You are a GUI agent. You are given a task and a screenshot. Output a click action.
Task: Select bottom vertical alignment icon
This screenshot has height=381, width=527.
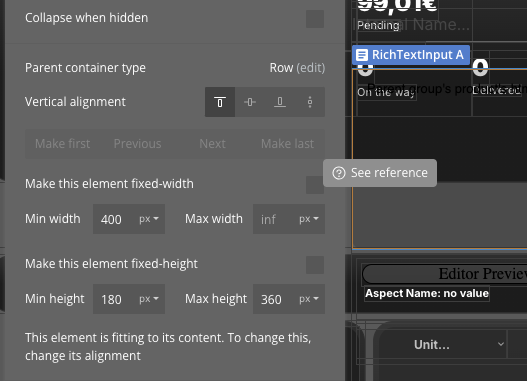point(280,102)
